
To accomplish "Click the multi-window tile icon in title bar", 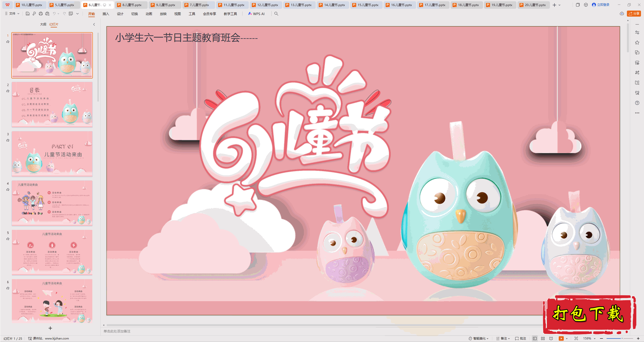I will 578,5.
